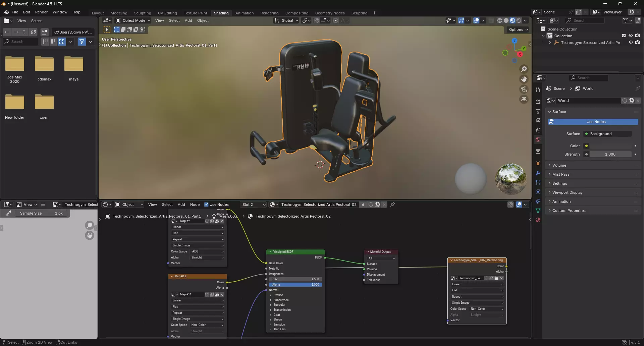
Task: Refresh the file browser listing
Action: click(33, 32)
